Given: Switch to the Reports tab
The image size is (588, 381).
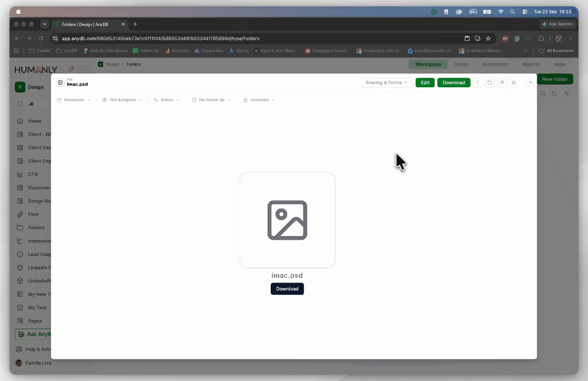Looking at the screenshot, I should 531,64.
